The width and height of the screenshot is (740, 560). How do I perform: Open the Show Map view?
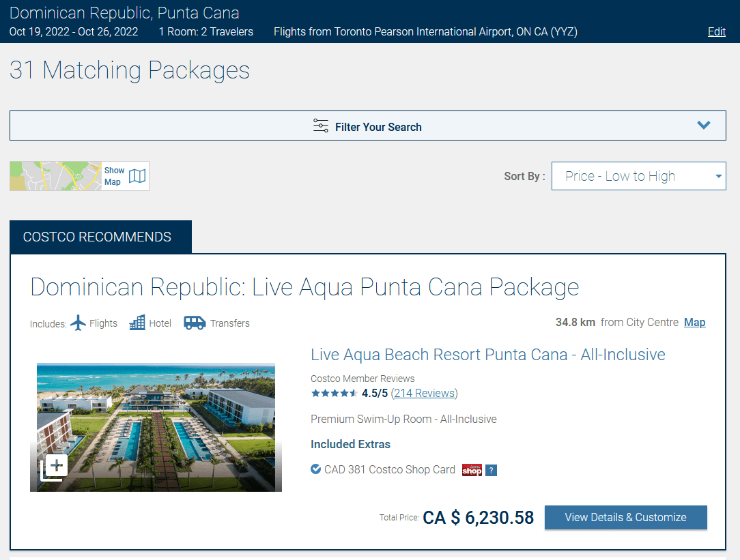(x=79, y=176)
